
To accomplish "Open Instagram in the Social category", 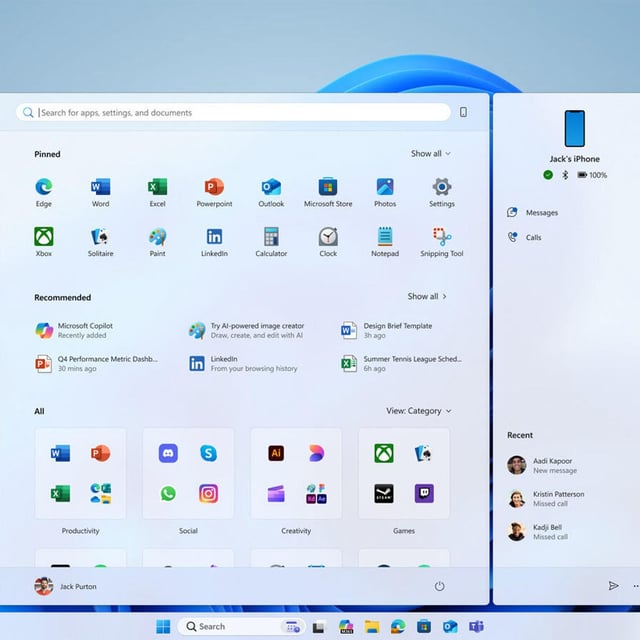I will tap(208, 493).
